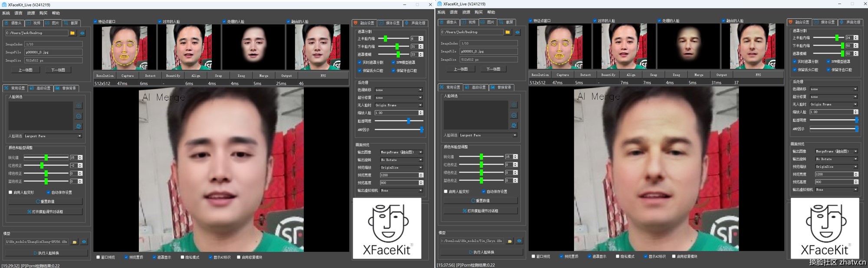
Task: Toggle 保留舌头口腔 checkbox in left window
Action: coord(360,71)
